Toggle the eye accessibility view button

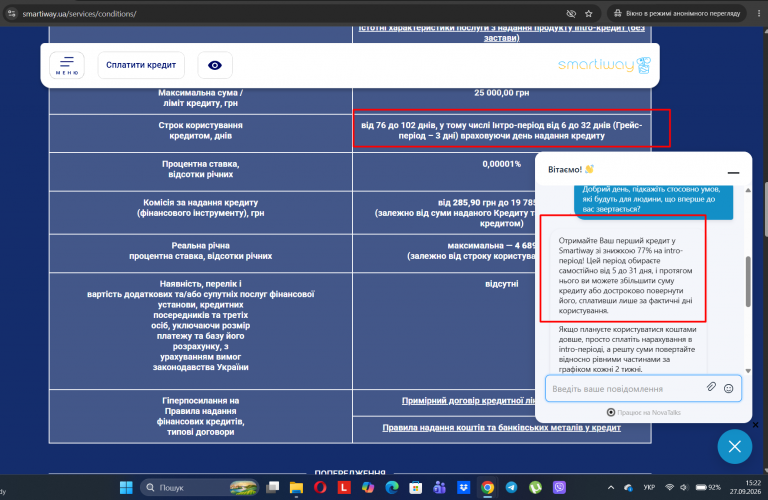[x=215, y=65]
